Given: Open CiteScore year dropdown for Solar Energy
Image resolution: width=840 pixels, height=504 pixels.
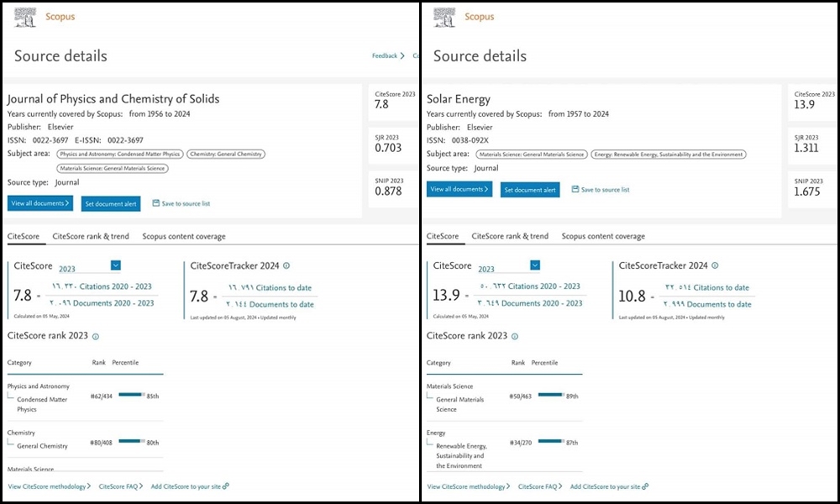Looking at the screenshot, I should pyautogui.click(x=534, y=265).
